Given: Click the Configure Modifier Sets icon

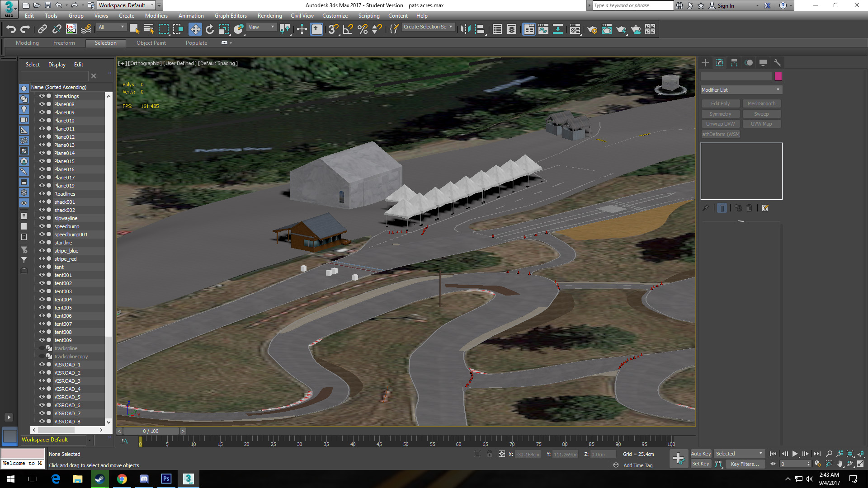Looking at the screenshot, I should (x=765, y=208).
